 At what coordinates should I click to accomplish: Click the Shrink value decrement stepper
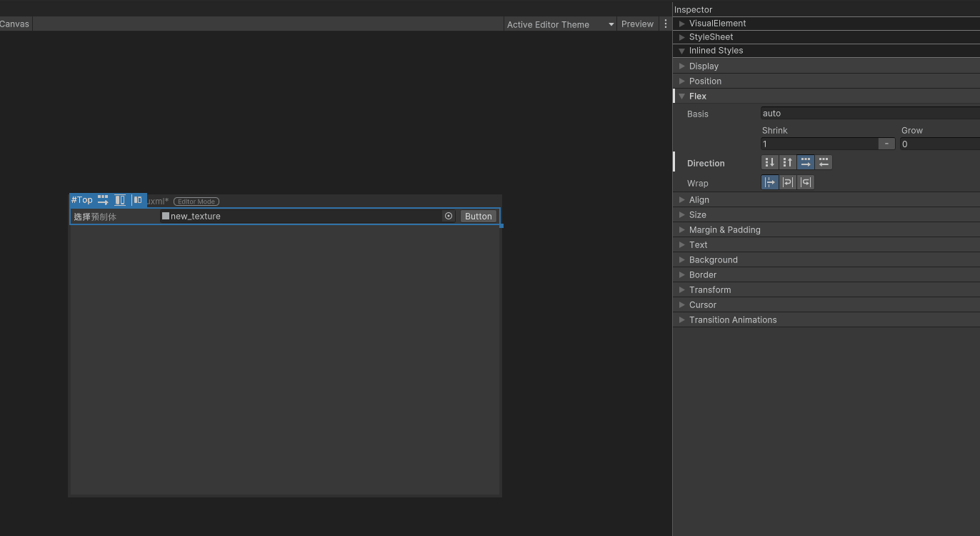[x=886, y=144]
